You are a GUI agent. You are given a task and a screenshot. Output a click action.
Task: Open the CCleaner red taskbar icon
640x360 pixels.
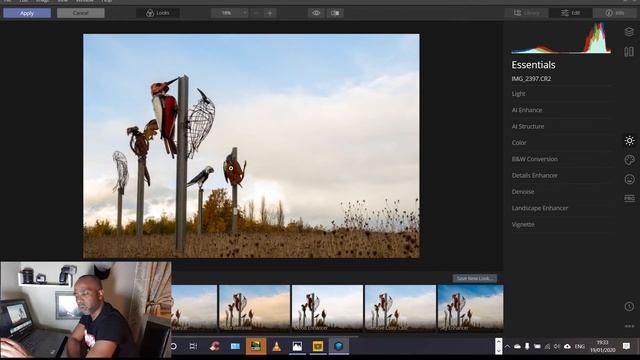[214, 347]
